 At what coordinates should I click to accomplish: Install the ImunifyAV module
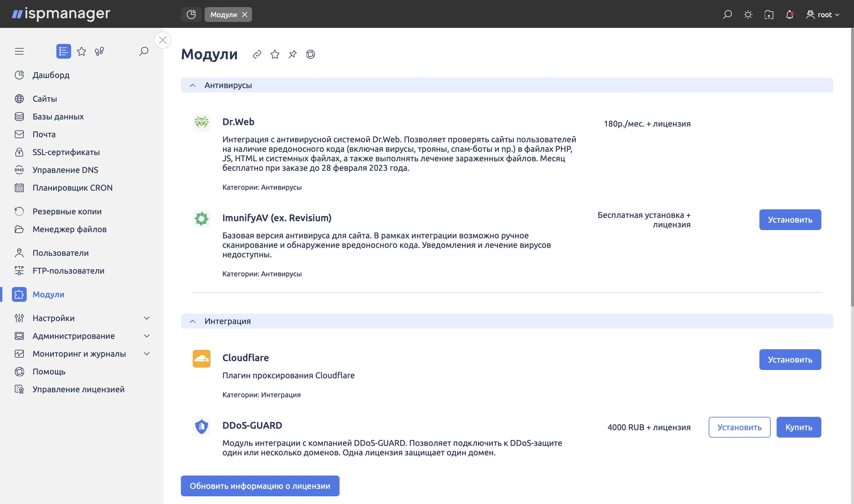tap(790, 219)
